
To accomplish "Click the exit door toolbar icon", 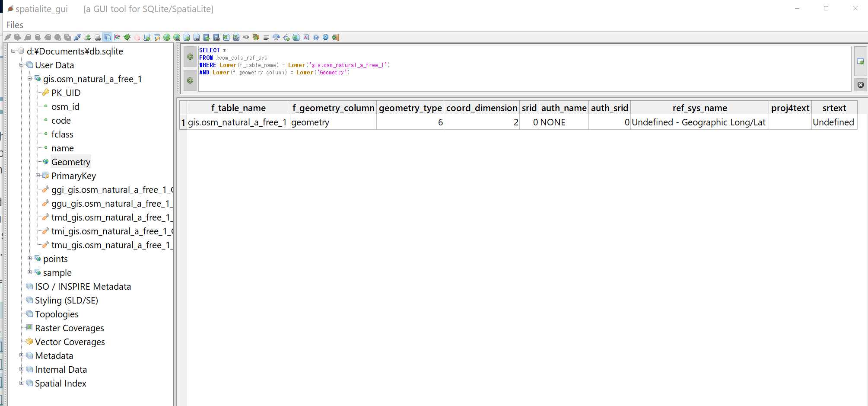I will pos(336,38).
